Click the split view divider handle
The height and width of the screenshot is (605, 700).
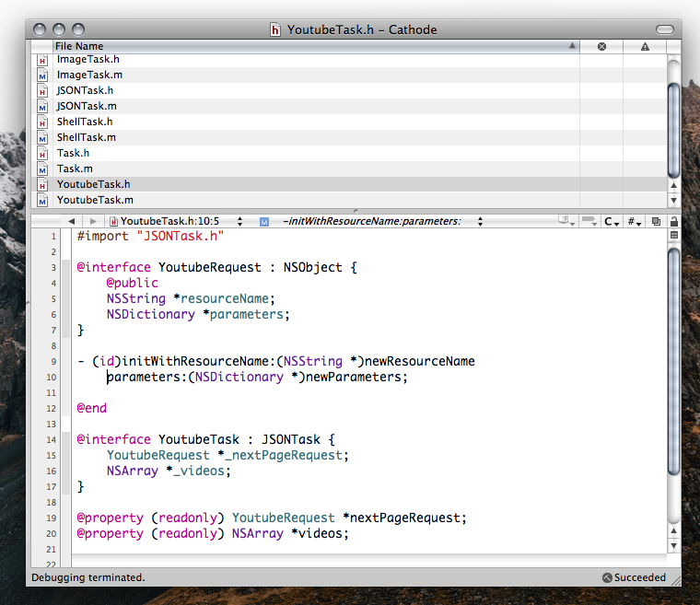[356, 211]
